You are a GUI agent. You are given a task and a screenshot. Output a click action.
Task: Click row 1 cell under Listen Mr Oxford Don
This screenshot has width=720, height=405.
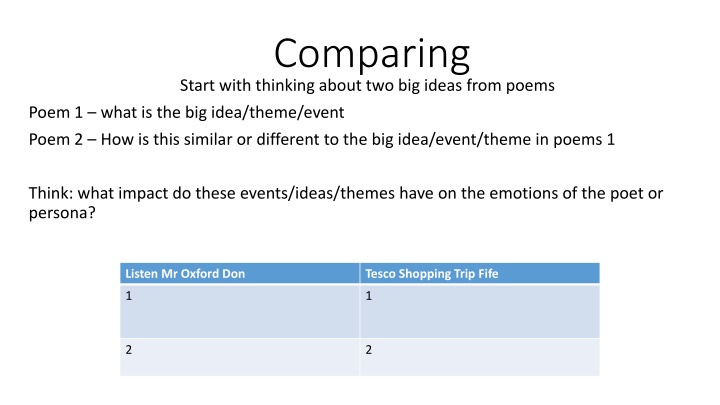click(240, 311)
